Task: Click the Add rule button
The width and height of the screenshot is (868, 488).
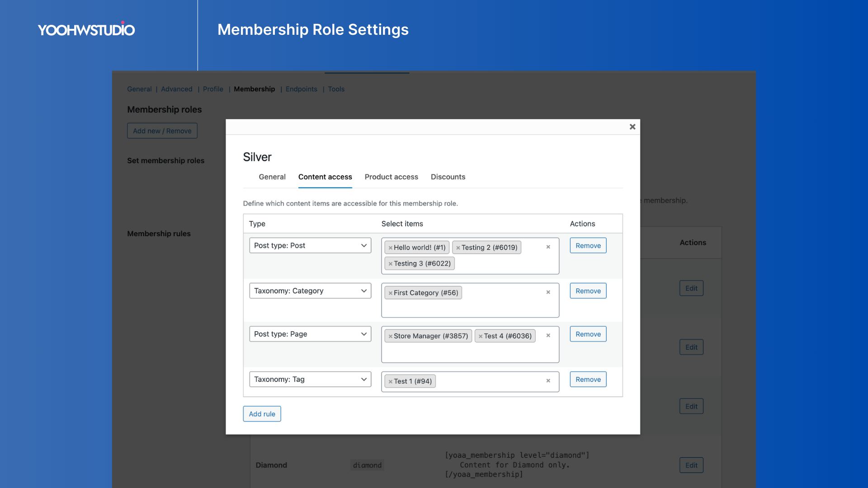Action: tap(262, 414)
